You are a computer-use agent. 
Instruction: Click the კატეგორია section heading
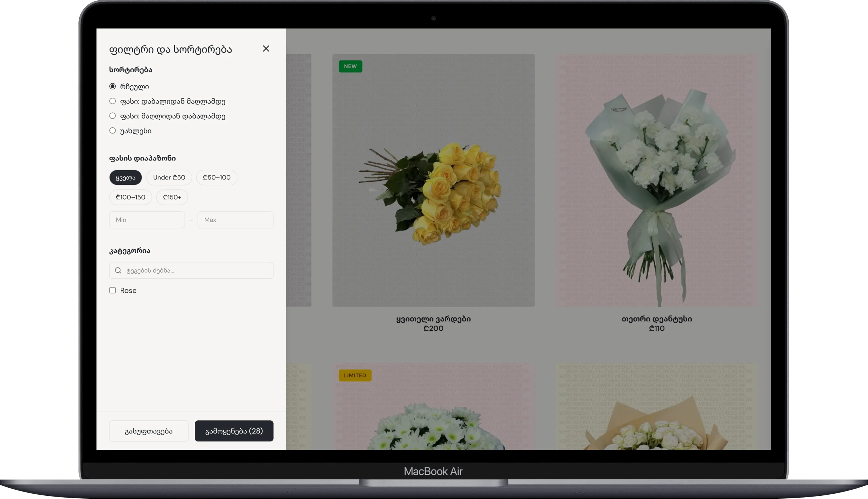click(x=129, y=251)
